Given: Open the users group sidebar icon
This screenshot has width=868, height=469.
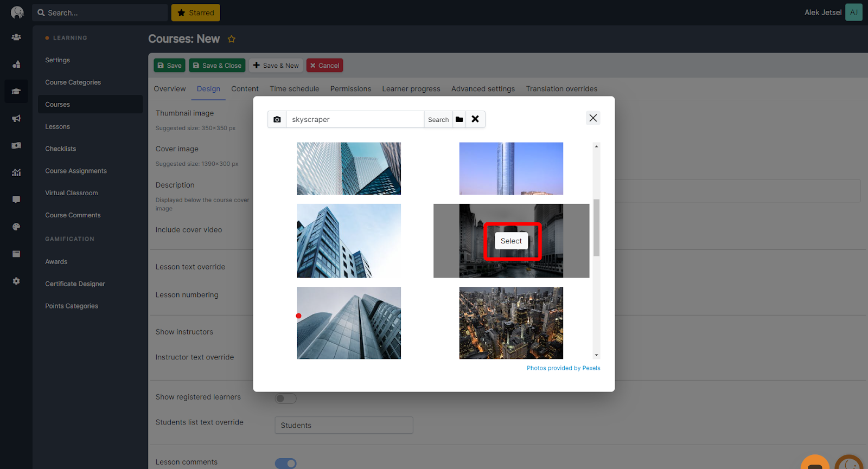Looking at the screenshot, I should [x=16, y=37].
